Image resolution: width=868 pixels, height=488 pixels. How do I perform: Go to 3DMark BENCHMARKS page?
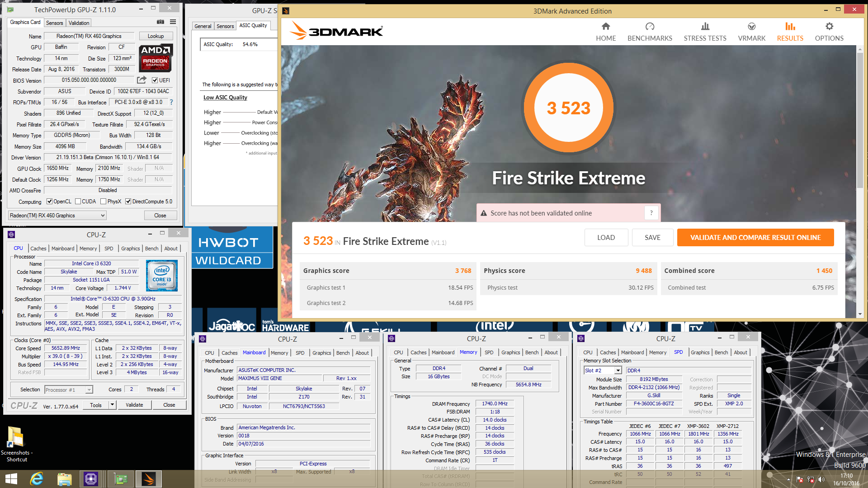650,32
